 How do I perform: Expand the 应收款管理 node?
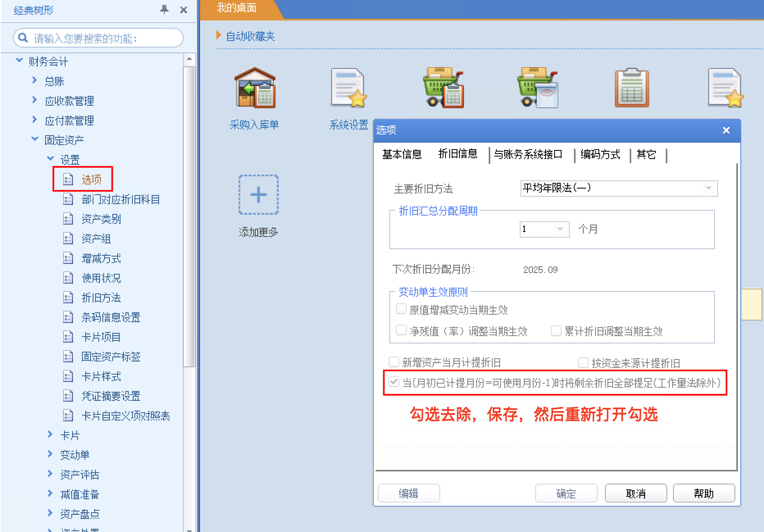click(x=35, y=100)
